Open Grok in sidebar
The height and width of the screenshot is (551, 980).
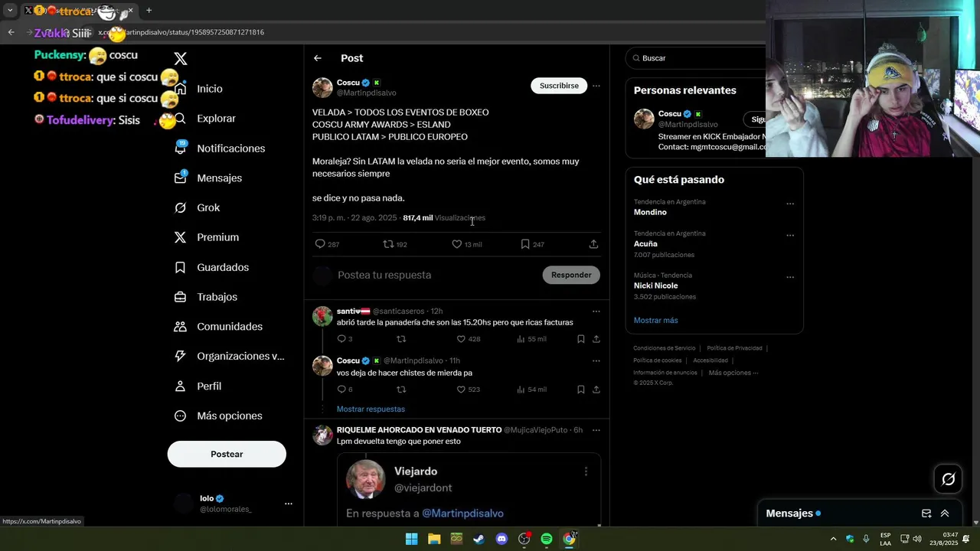tap(207, 207)
